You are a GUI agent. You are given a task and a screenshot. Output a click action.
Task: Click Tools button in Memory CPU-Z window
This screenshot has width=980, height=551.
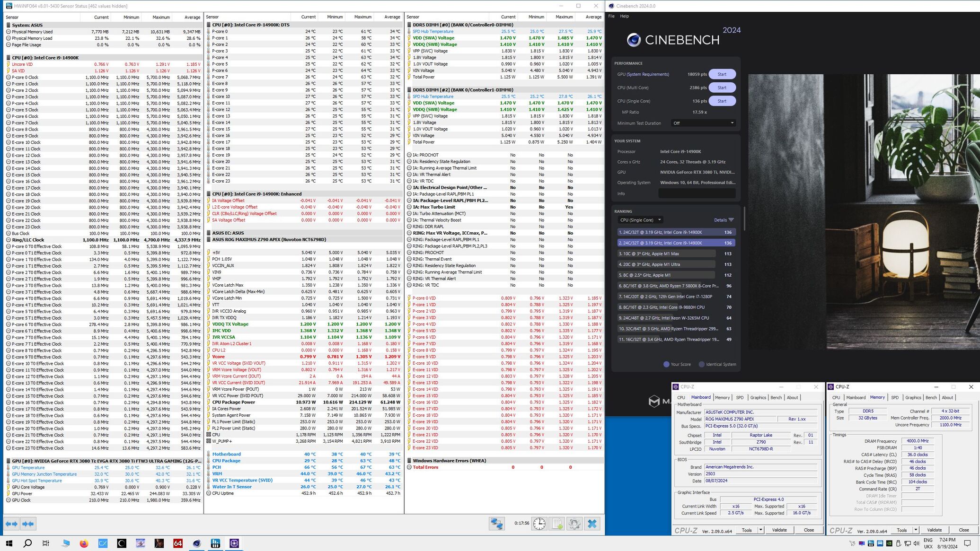[x=901, y=530]
